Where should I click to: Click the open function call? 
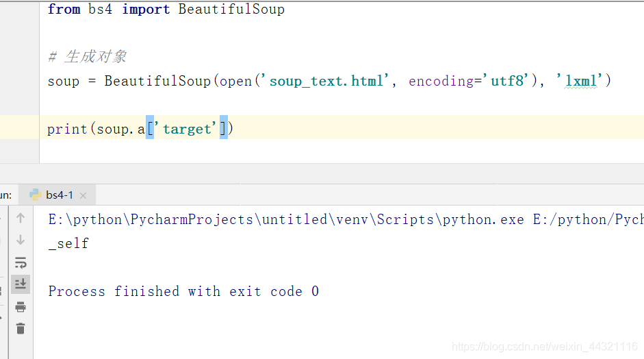235,81
